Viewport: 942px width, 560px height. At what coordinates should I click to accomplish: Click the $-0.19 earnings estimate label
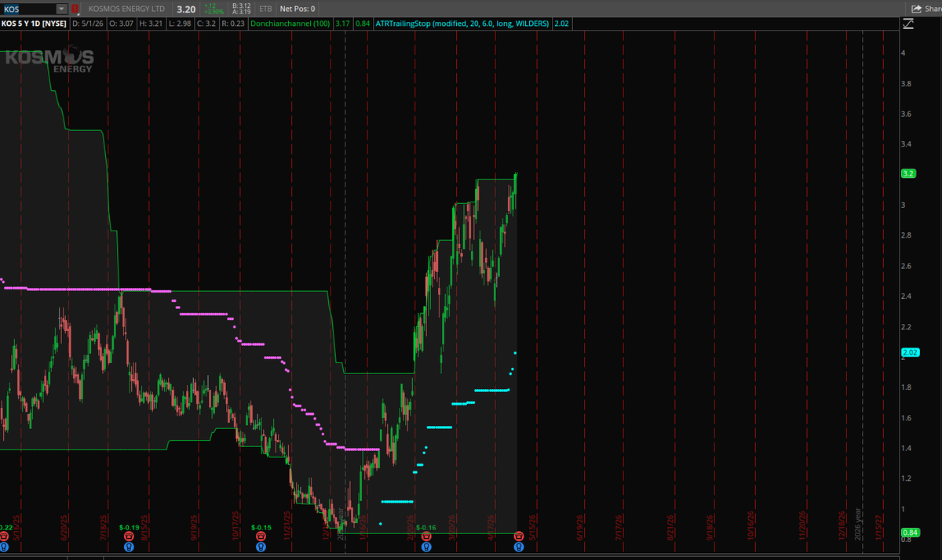130,527
